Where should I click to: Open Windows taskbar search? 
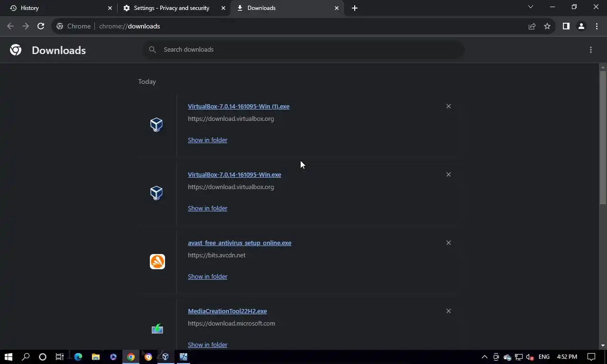coord(26,357)
